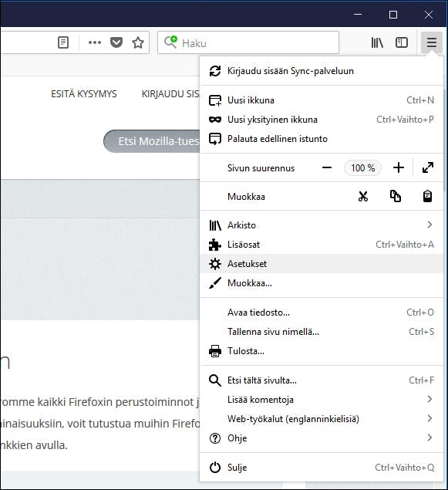The image size is (448, 490).
Task: Select Uusi yksityinen ikkuna
Action: click(322, 120)
